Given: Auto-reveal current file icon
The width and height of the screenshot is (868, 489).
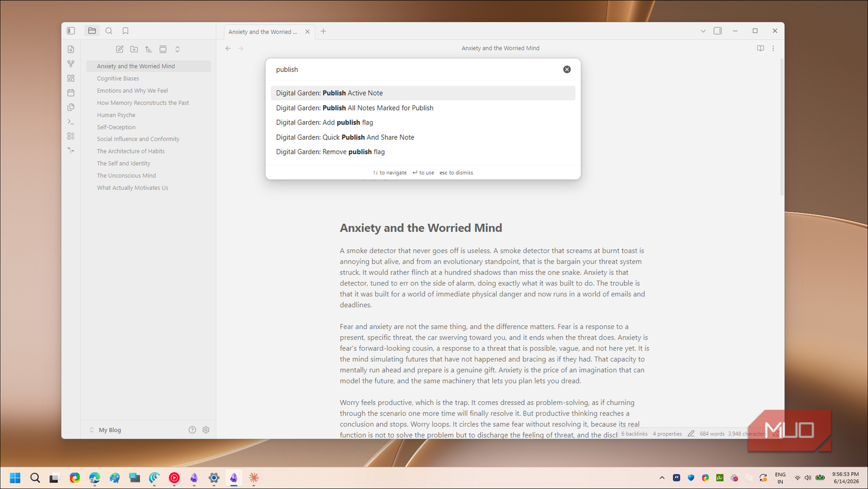Looking at the screenshot, I should 163,49.
